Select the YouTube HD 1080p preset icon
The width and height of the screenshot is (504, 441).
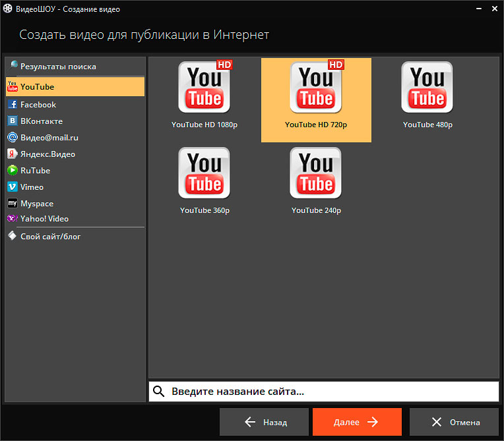coord(205,87)
